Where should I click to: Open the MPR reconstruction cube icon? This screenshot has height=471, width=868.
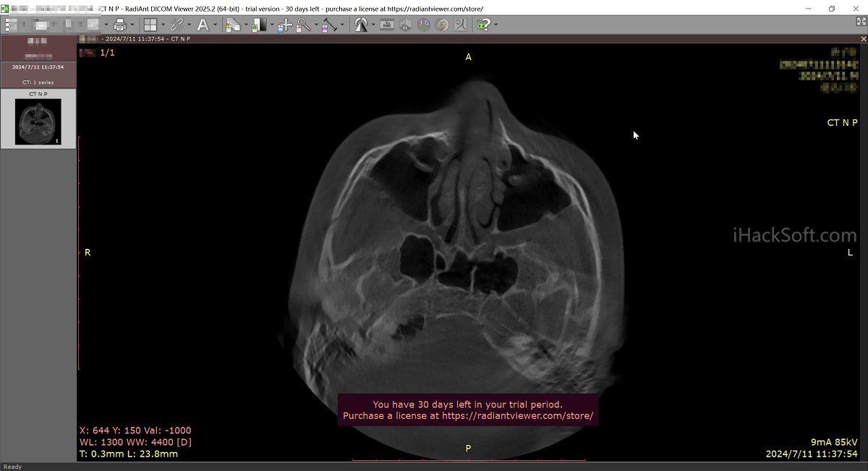coord(405,25)
